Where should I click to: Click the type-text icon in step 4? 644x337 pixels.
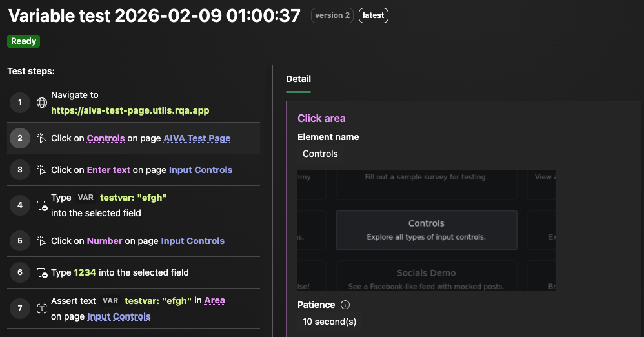click(43, 205)
